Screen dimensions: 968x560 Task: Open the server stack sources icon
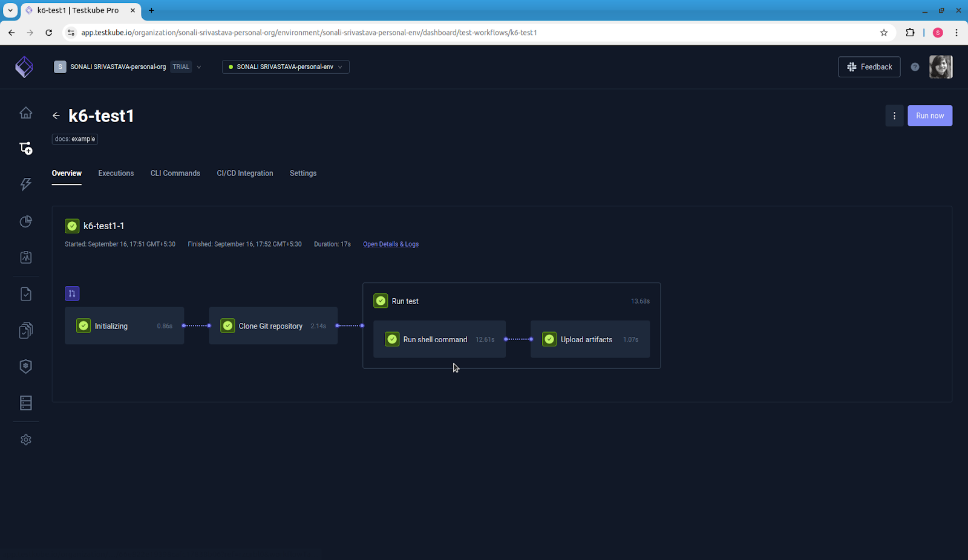[x=25, y=403]
